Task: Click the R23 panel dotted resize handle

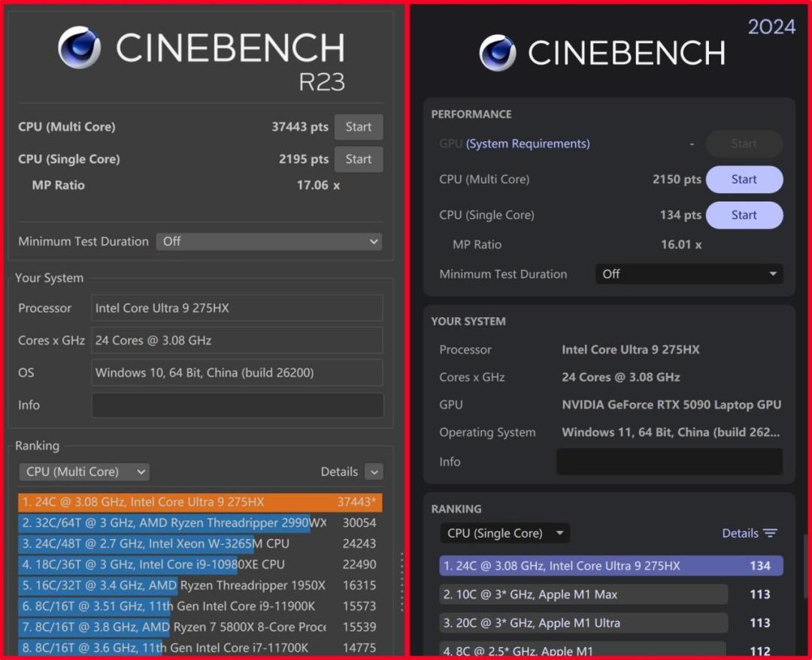Action: tap(401, 582)
